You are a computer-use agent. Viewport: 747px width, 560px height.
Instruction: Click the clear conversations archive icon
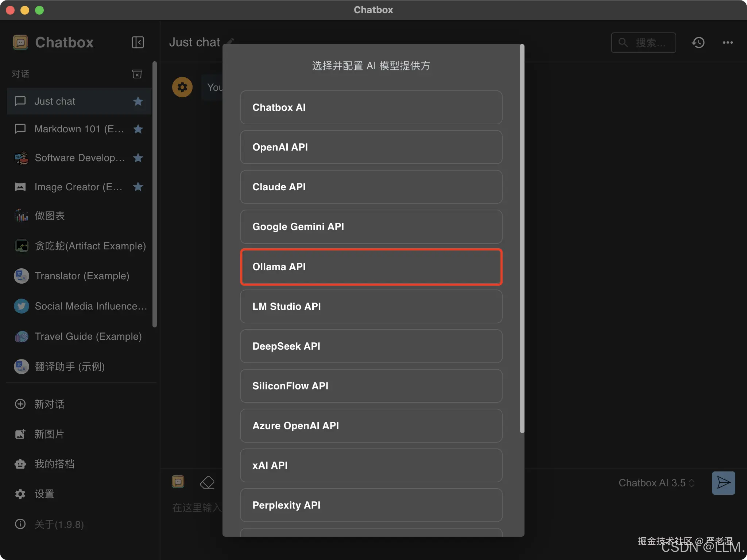coord(137,74)
